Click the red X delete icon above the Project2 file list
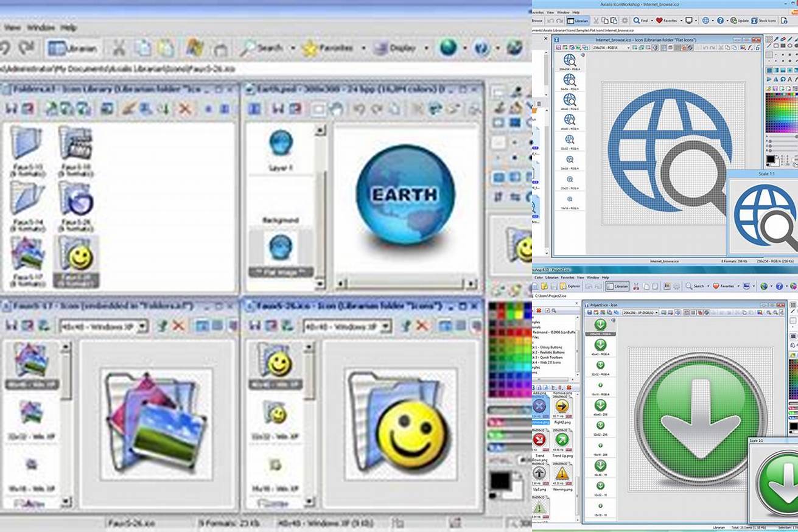 (x=569, y=387)
